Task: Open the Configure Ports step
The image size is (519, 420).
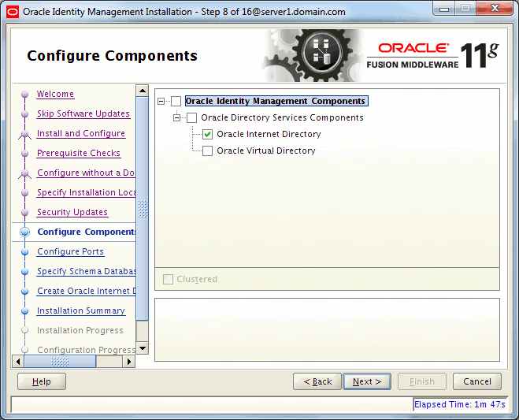Action: 71,251
